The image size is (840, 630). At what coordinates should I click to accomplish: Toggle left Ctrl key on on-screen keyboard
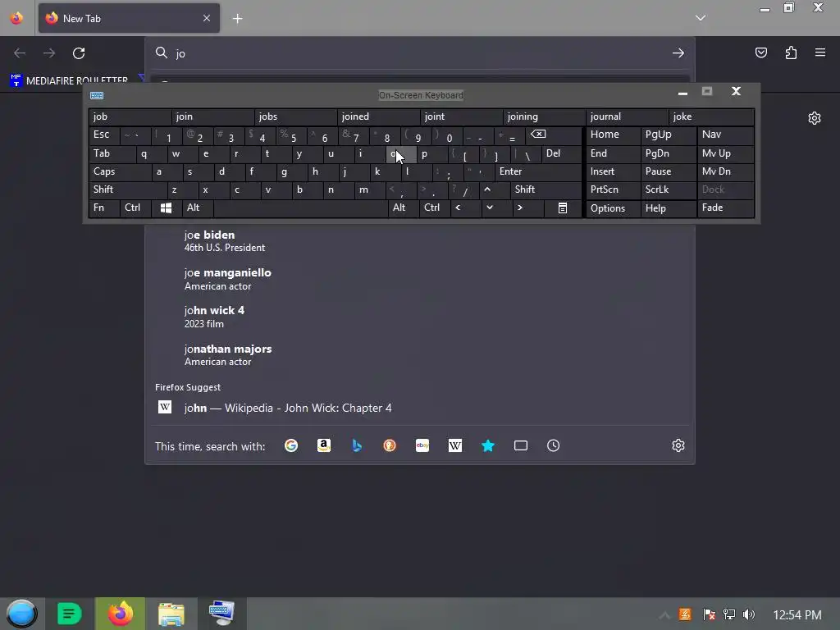(x=135, y=208)
